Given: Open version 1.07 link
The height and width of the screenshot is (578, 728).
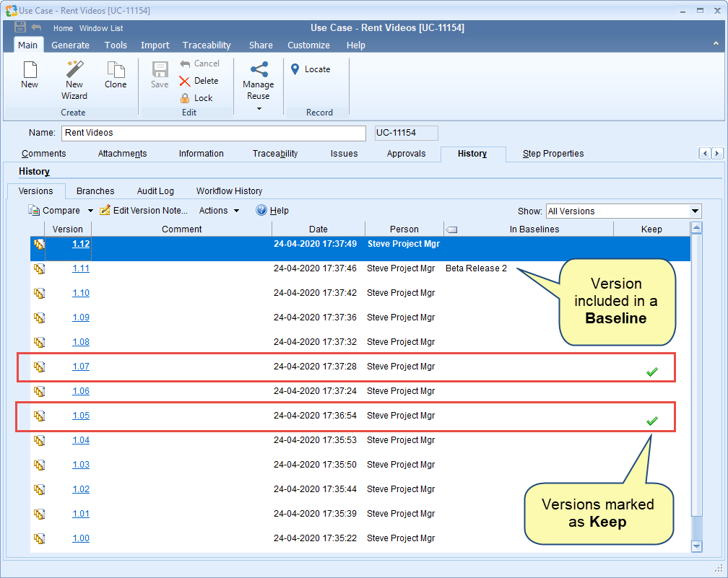Looking at the screenshot, I should pyautogui.click(x=81, y=367).
